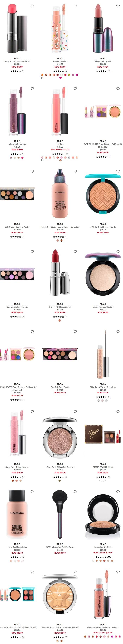This screenshot has height=644, width=123.
Task: Toggle heart on Shiny Pretty Things Dazzleliner
Action: (x=118, y=331)
